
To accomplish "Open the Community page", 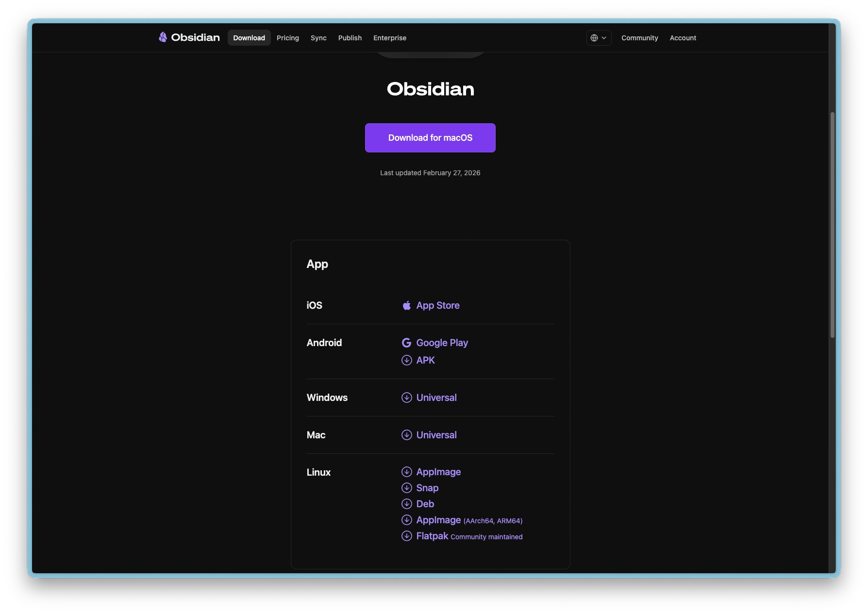I will click(x=640, y=38).
